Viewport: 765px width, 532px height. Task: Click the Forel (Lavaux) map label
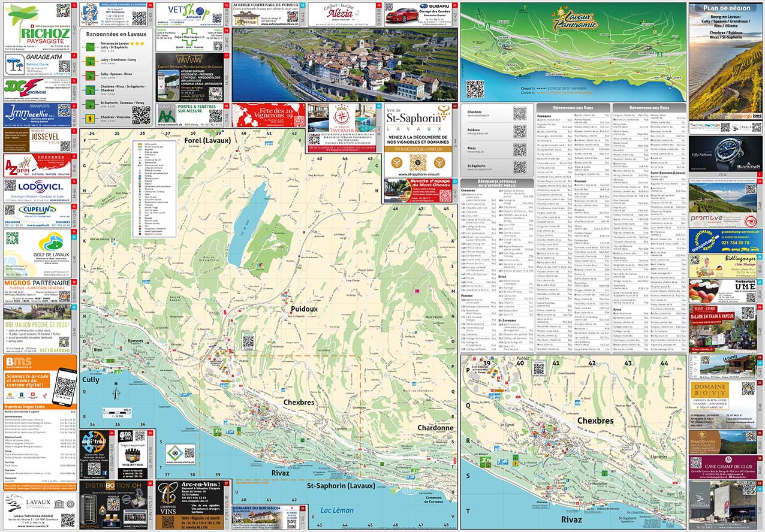tap(207, 140)
